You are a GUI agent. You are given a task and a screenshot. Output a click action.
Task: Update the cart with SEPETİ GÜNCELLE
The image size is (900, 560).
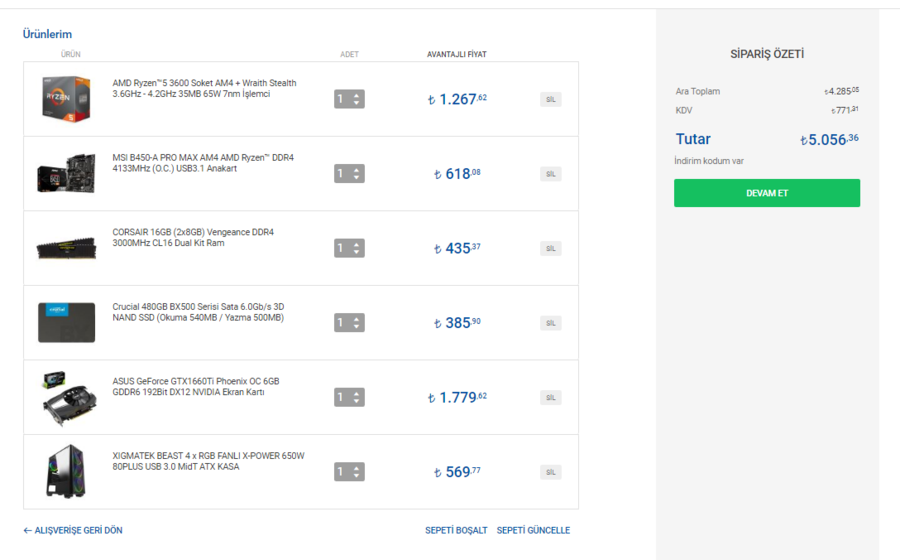coord(533,530)
